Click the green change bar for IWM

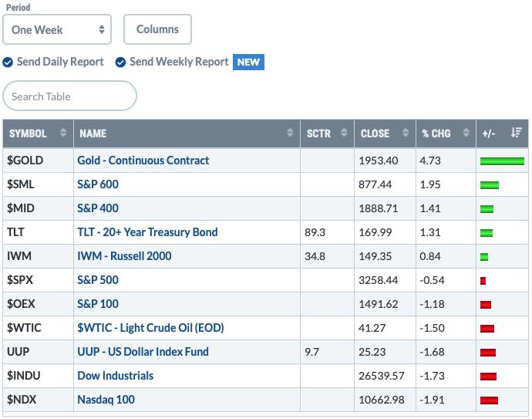484,257
